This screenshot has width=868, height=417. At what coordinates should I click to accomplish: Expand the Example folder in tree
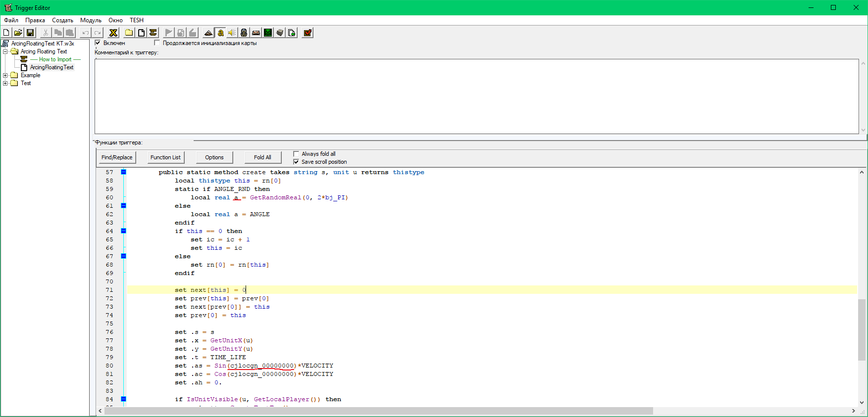5,75
